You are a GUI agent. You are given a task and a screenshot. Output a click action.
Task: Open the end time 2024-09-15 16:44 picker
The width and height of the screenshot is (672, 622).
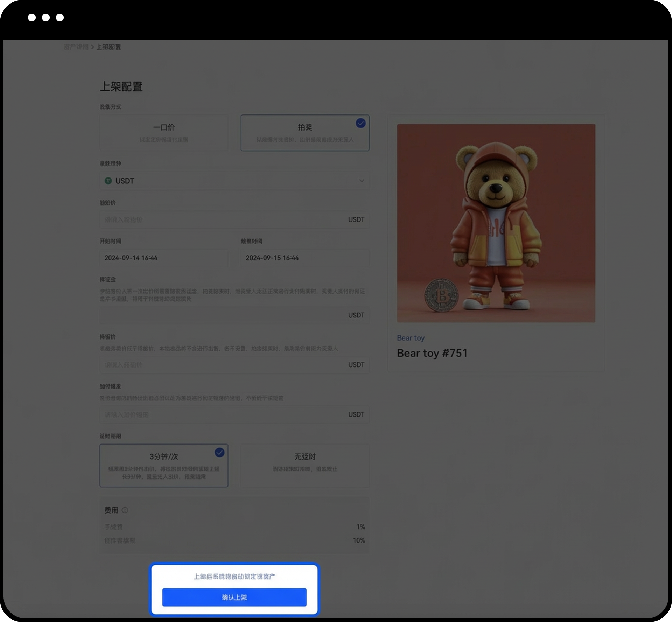coord(304,258)
